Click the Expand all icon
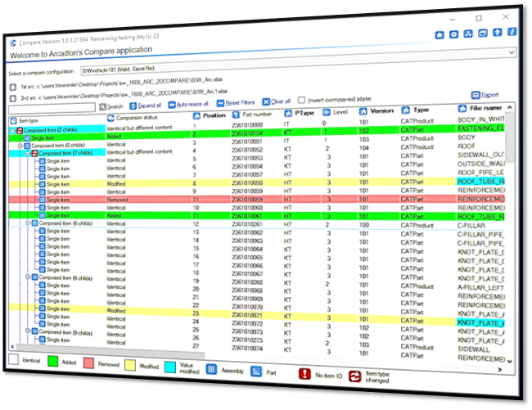Viewport: 532px width, 410px height. [x=132, y=106]
